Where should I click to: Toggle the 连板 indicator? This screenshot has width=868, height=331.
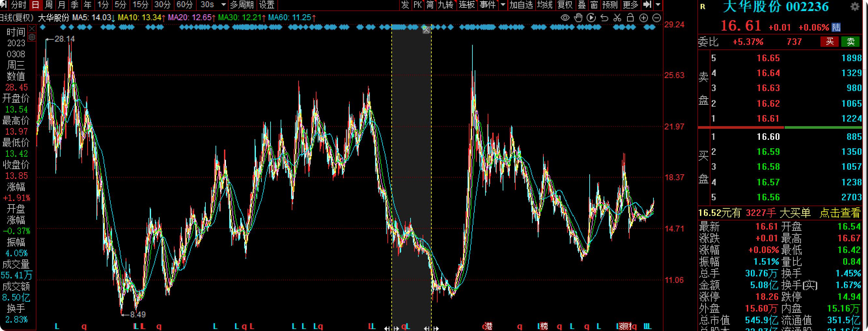point(467,5)
